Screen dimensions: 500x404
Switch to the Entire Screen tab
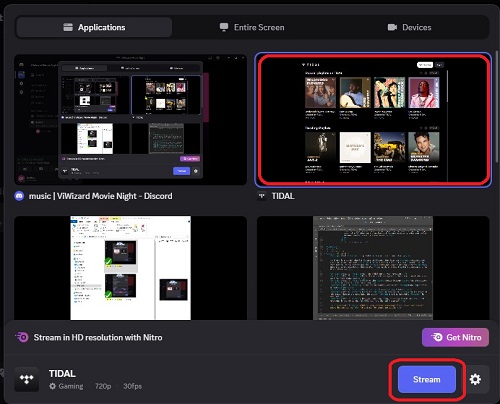pos(252,27)
